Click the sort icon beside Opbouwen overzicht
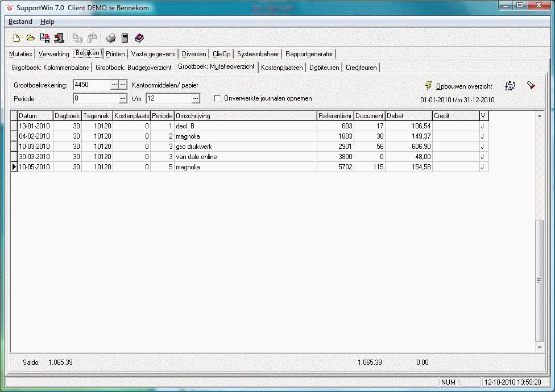Viewport: 555px width, 392px height. click(510, 86)
